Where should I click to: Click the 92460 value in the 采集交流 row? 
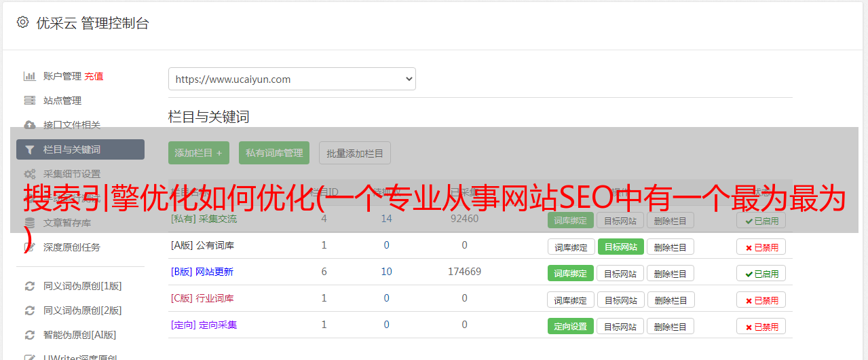[464, 219]
